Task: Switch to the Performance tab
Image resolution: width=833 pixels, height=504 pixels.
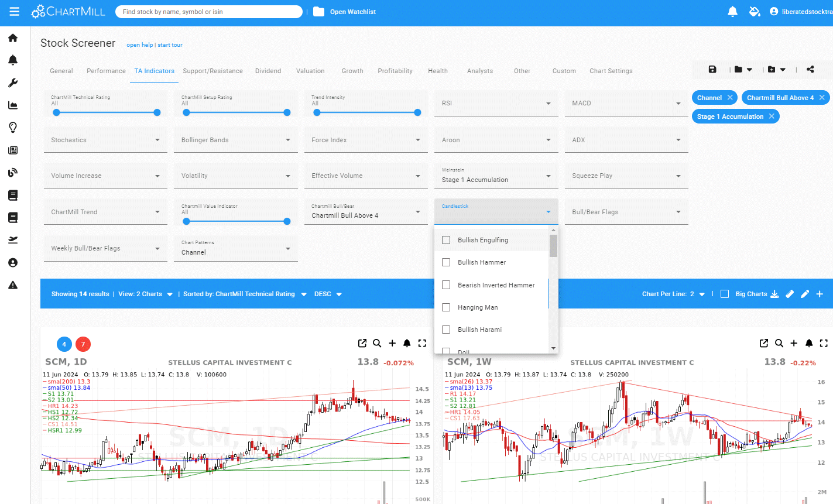Action: [x=106, y=71]
